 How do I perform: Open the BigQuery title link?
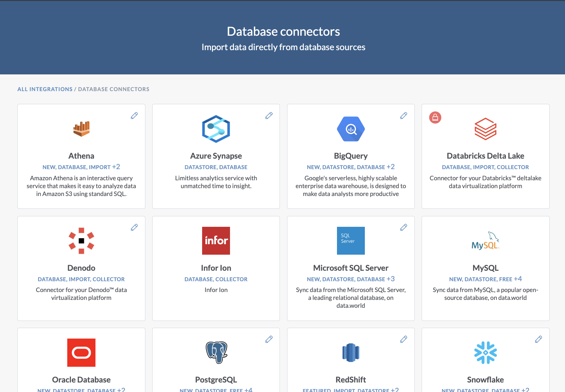tap(351, 156)
